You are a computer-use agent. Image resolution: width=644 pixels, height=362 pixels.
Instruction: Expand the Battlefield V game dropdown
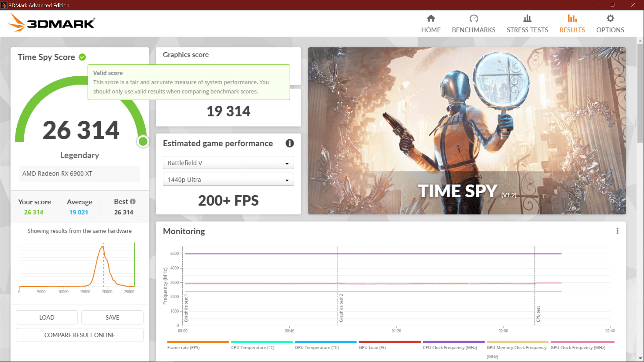point(228,163)
